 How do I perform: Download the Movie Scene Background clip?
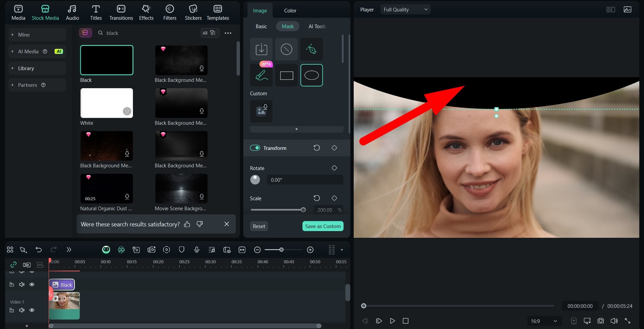[202, 197]
